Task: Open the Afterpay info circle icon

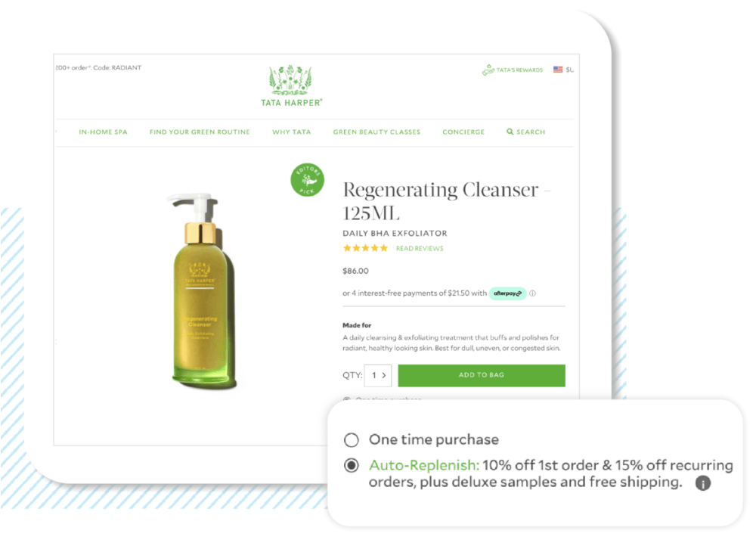Action: pyautogui.click(x=533, y=293)
